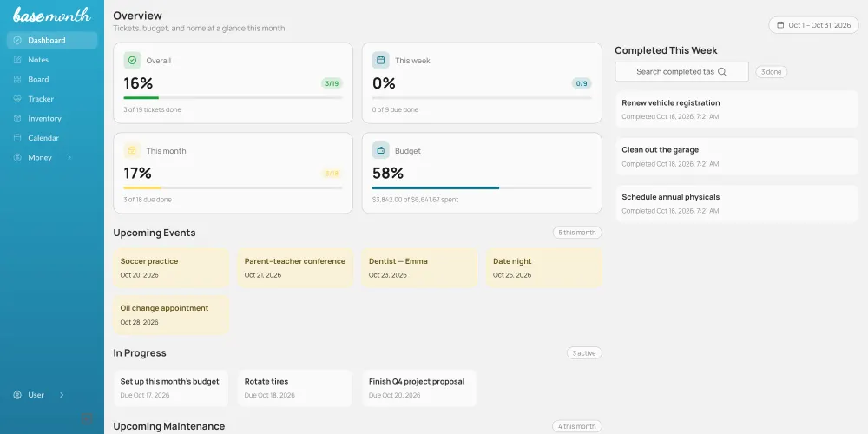Image resolution: width=868 pixels, height=434 pixels.
Task: Expand the Money submenu chevron
Action: click(x=69, y=158)
